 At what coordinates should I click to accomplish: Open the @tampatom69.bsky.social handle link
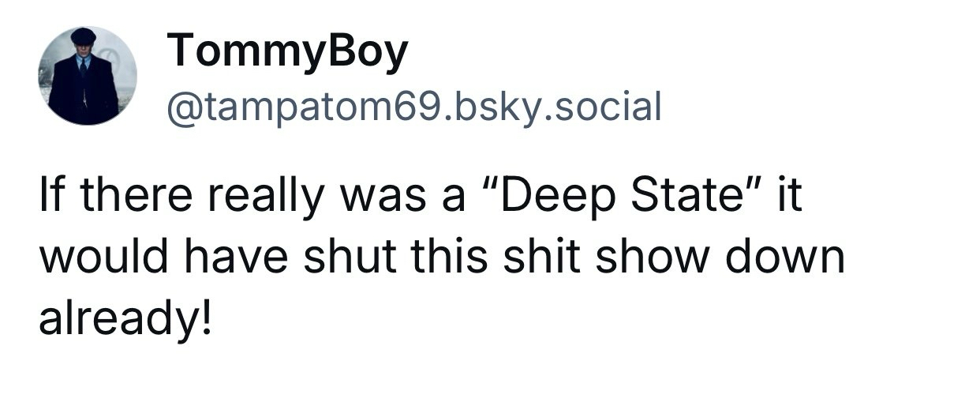[x=412, y=106]
